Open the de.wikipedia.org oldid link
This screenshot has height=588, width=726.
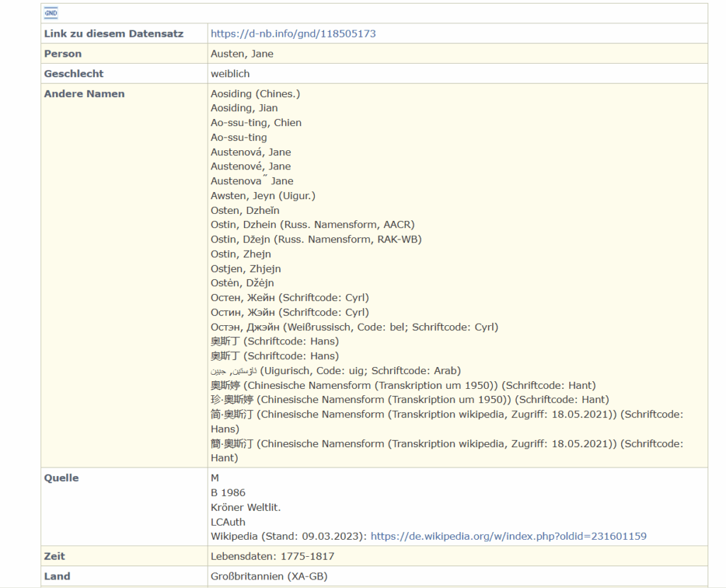508,536
